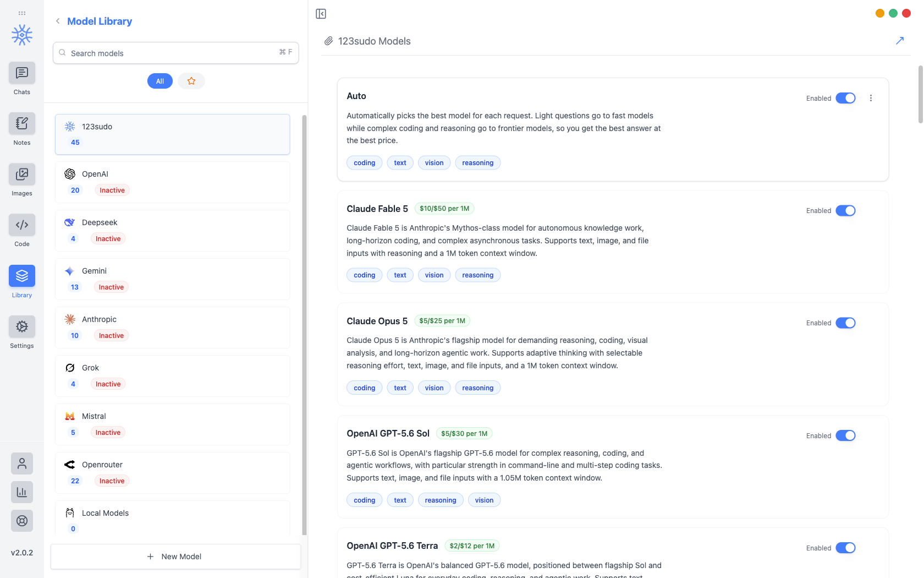The height and width of the screenshot is (578, 924).
Task: Click the $5/$25 per 1M price badge
Action: point(442,321)
